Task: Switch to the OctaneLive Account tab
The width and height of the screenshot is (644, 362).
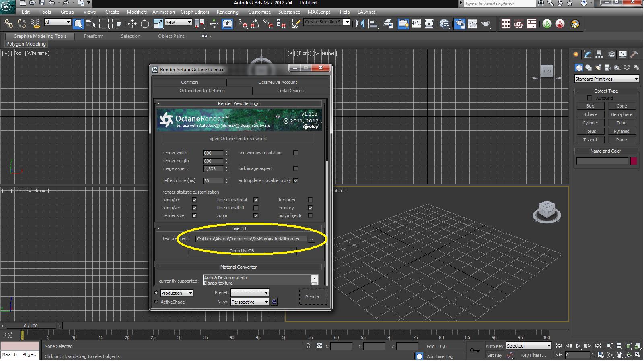Action: point(278,82)
